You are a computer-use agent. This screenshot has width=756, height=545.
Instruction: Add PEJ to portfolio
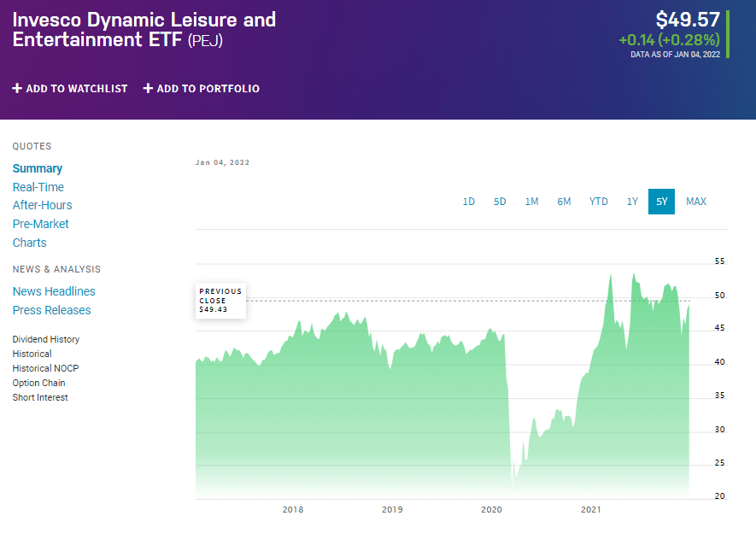(x=202, y=88)
